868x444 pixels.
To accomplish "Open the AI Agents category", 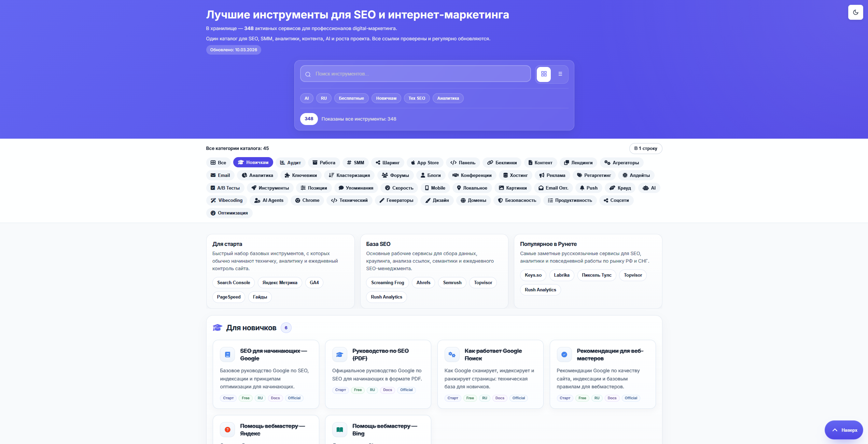I will tap(269, 200).
